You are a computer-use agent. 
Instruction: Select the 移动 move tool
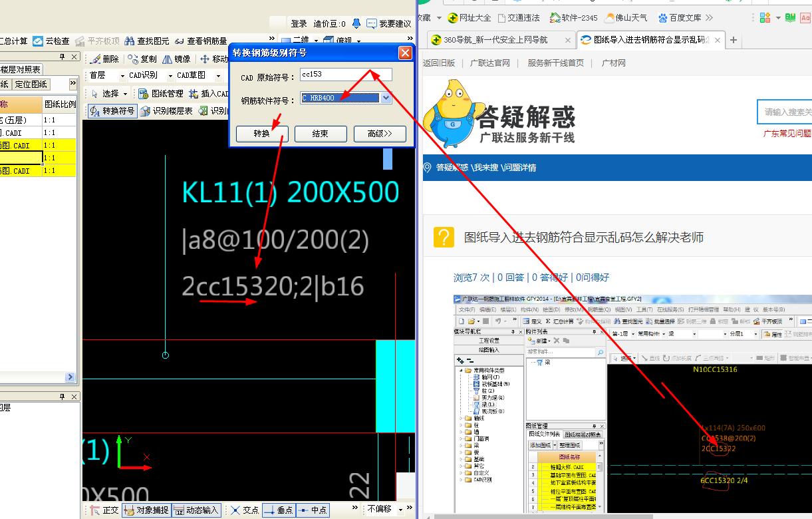point(214,59)
